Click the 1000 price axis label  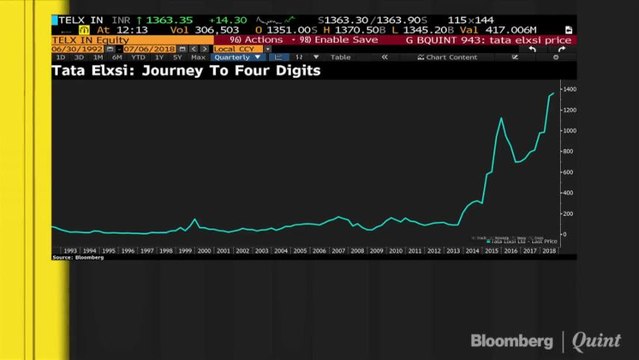570,131
